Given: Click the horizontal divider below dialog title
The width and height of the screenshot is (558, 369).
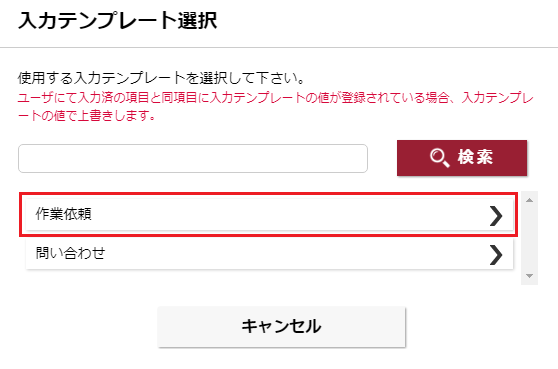Looking at the screenshot, I should point(279,47).
